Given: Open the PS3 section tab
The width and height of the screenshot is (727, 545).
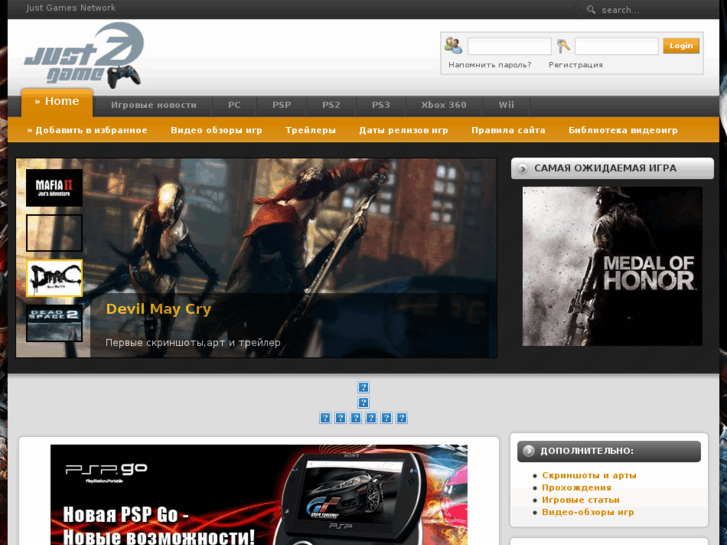Looking at the screenshot, I should (x=381, y=105).
